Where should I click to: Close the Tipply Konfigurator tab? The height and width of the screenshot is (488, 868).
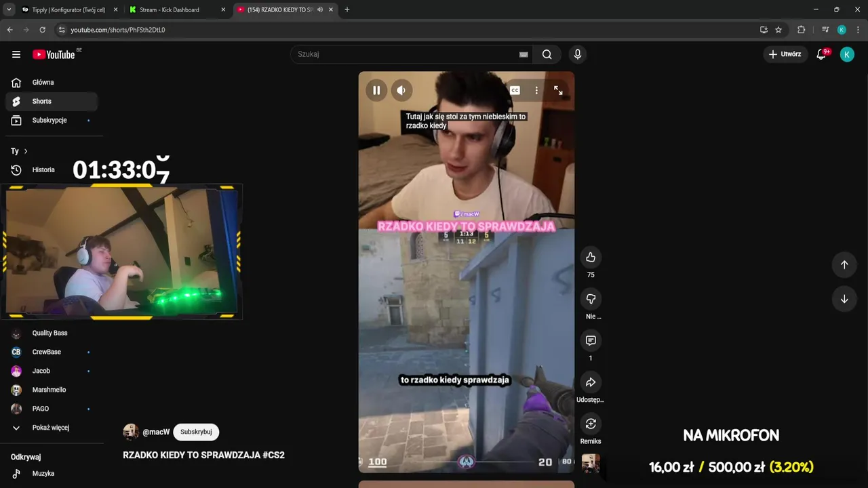click(115, 9)
